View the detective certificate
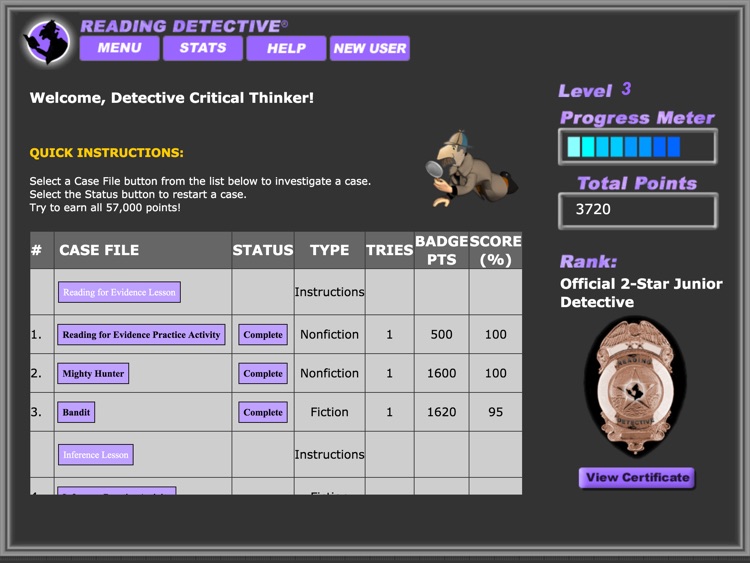Screen dimensions: 750x563 637,477
